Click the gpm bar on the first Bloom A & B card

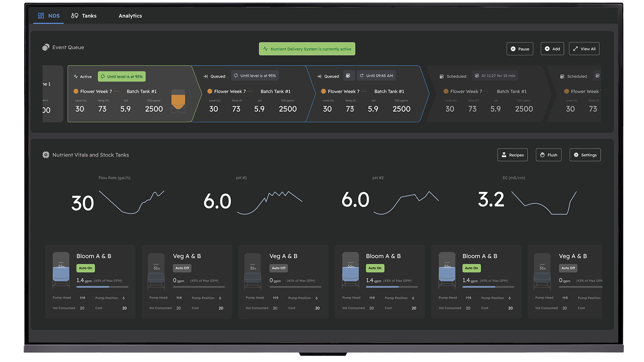point(102,287)
